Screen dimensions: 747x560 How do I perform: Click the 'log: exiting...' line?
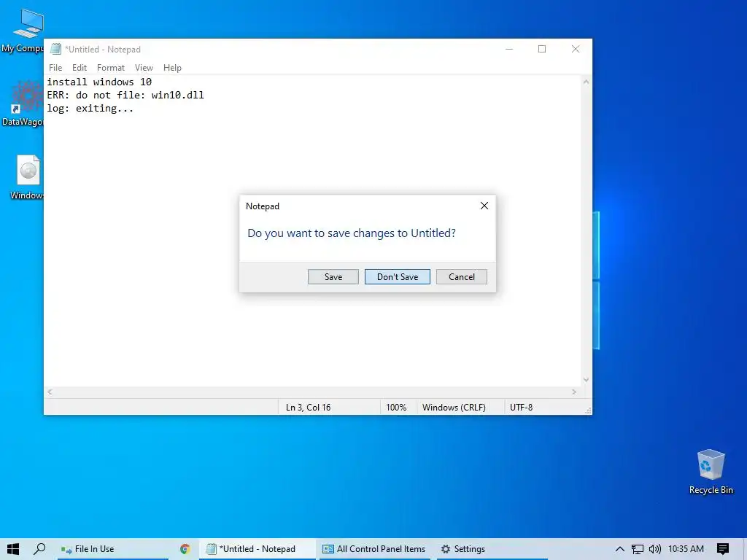tap(90, 109)
